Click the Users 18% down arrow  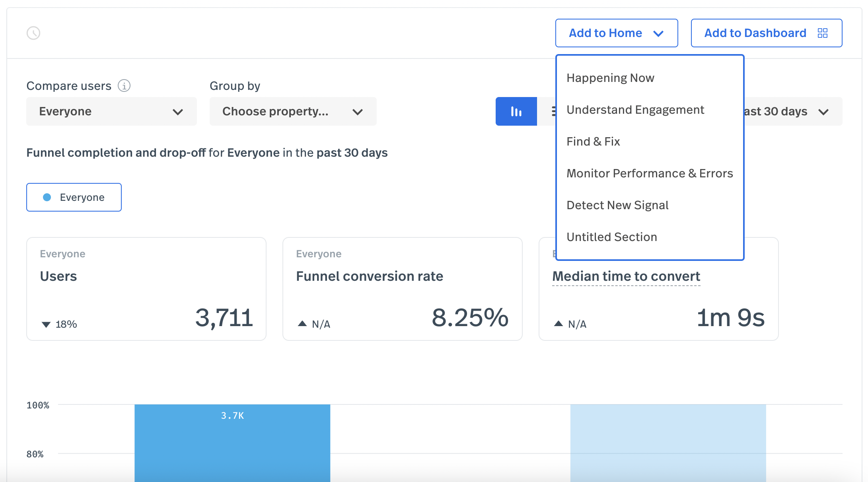[46, 325]
